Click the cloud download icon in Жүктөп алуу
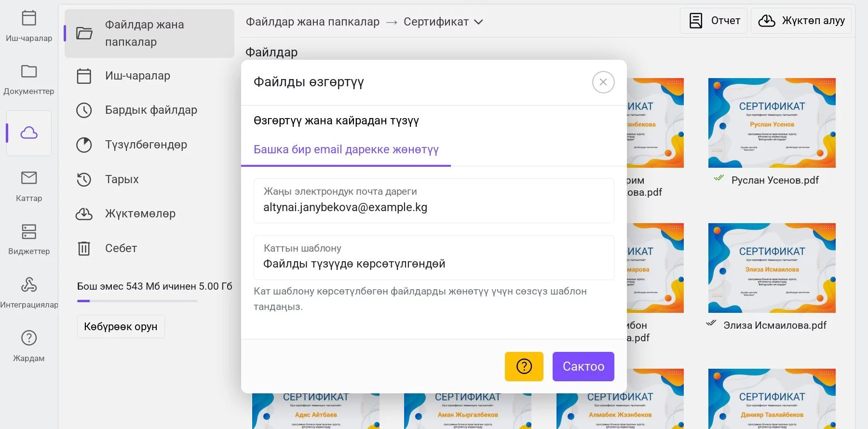The height and width of the screenshot is (429, 868). 767,21
